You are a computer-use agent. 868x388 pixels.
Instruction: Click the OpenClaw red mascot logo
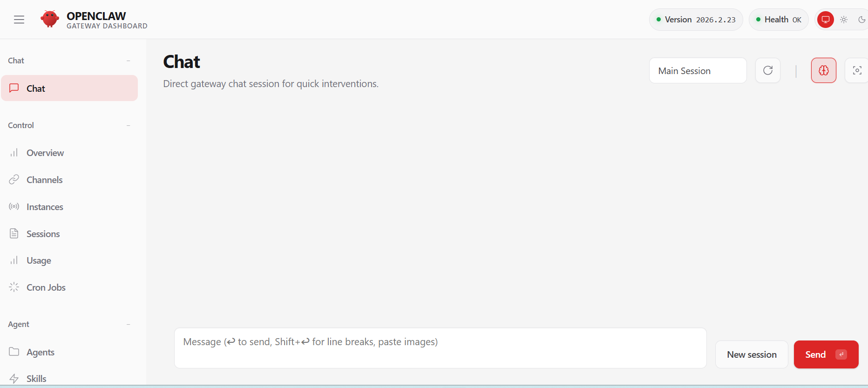click(50, 19)
